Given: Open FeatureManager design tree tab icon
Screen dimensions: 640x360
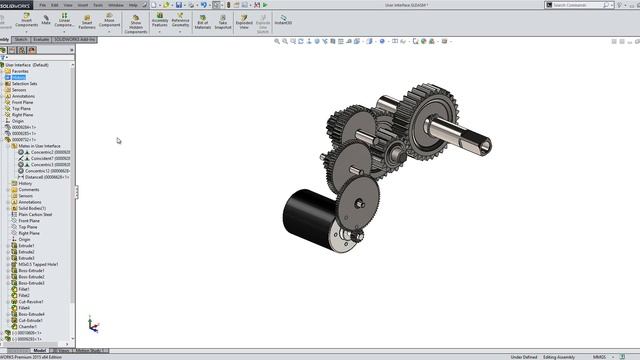Looking at the screenshot, I should [x=3, y=50].
